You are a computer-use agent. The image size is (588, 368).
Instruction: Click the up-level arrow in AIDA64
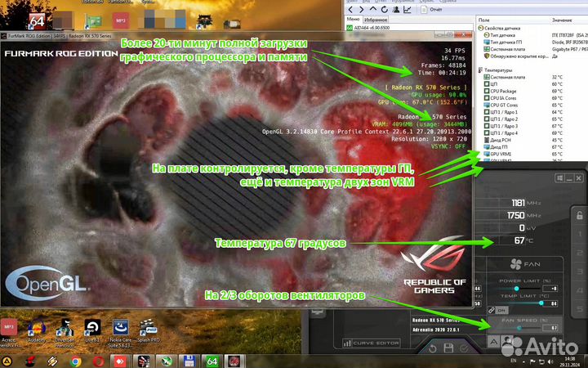click(x=372, y=9)
